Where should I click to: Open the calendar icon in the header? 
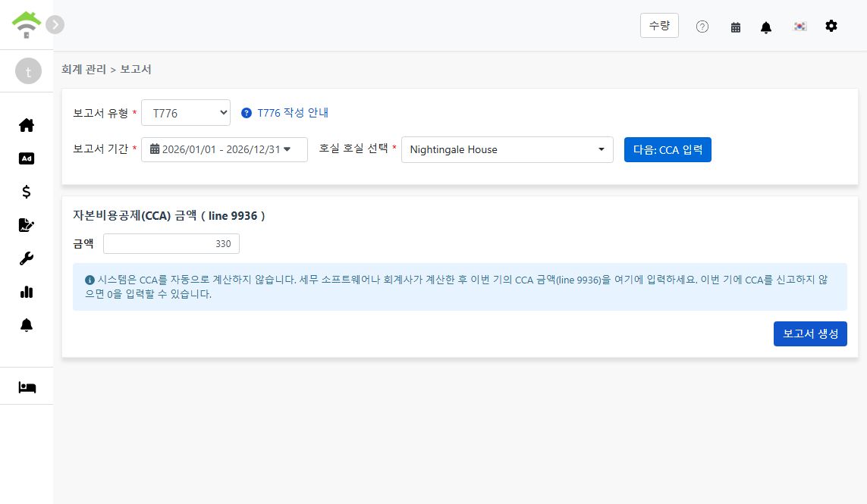coord(736,27)
